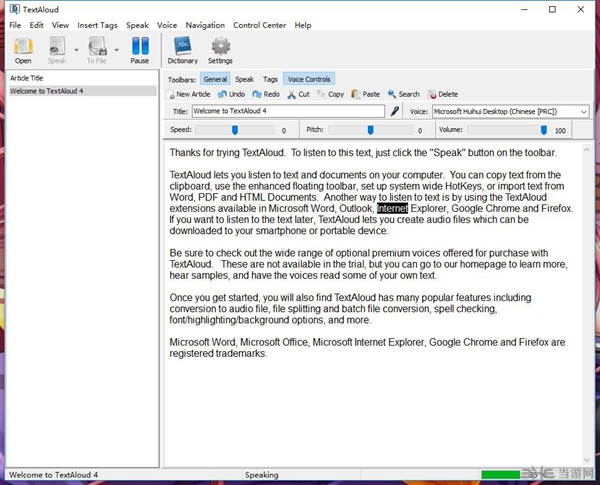Click the New Article icon

[x=172, y=94]
